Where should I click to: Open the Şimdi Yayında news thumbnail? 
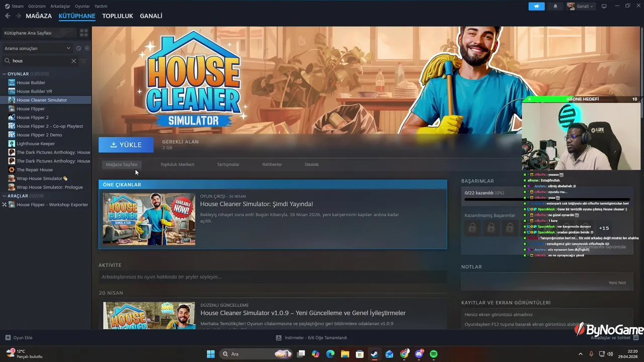tap(149, 219)
